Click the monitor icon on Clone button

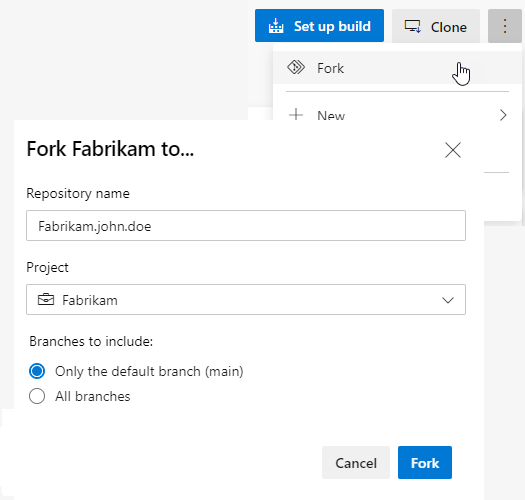412,26
